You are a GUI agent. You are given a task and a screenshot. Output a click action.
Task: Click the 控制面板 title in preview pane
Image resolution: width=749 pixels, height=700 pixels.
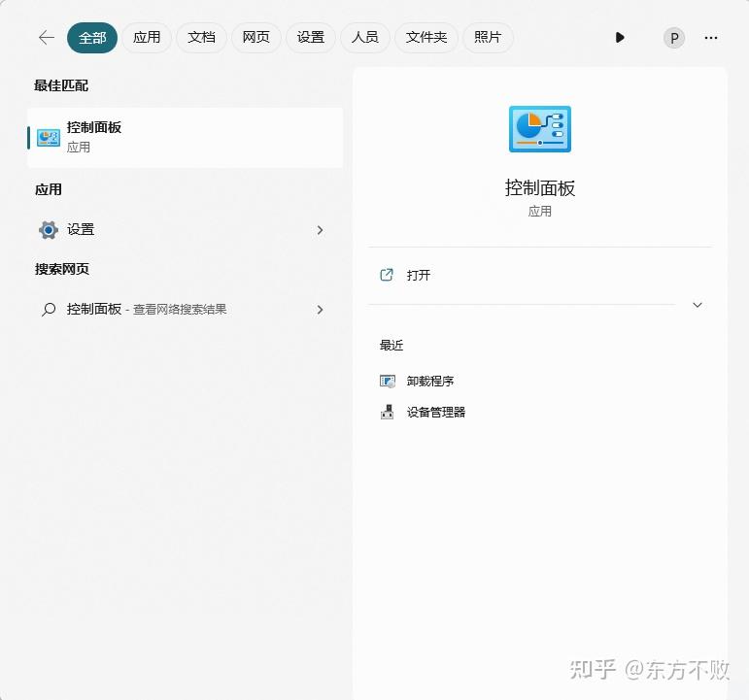point(540,188)
